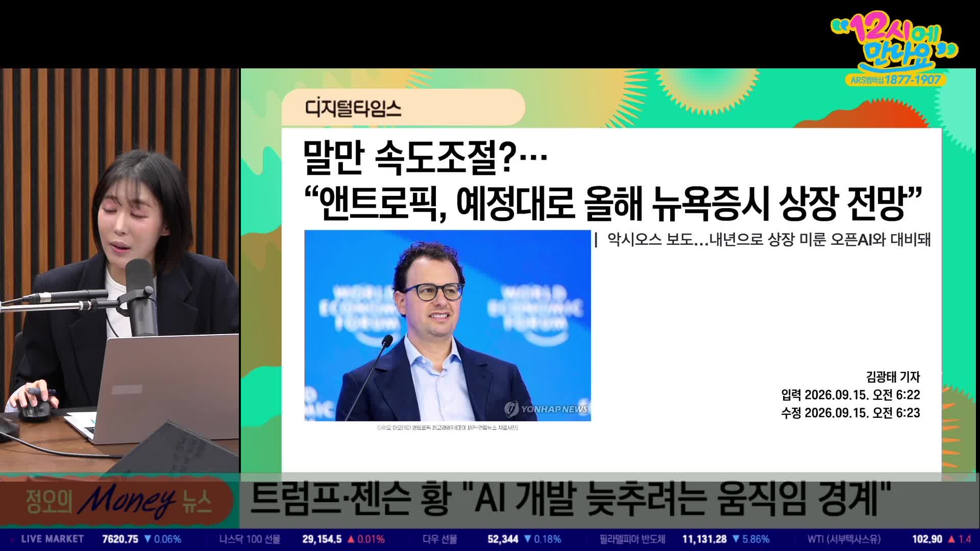Viewport: 980px width, 551px height.
Task: Click the lower banner headline about 트럼프·젠슨 황
Action: coord(571,498)
